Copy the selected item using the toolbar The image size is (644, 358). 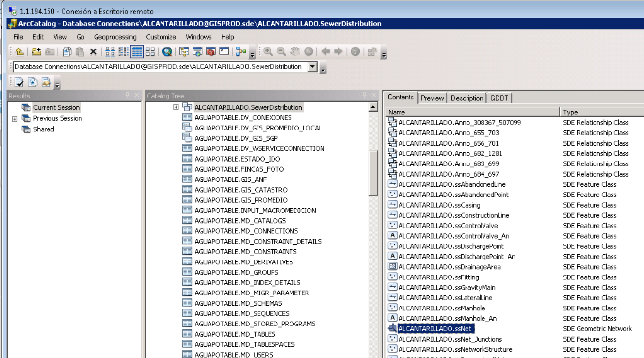pyautogui.click(x=67, y=51)
